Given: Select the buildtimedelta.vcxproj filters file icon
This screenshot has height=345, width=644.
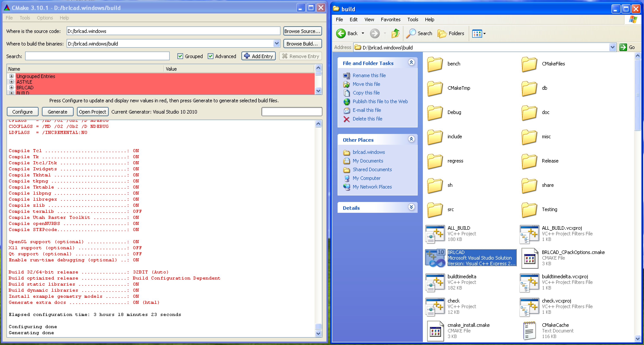Looking at the screenshot, I should pos(530,282).
